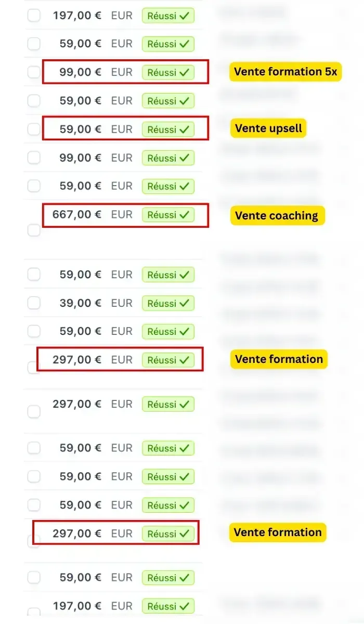Select the checkbox of the 39,00 € payment

(34, 303)
